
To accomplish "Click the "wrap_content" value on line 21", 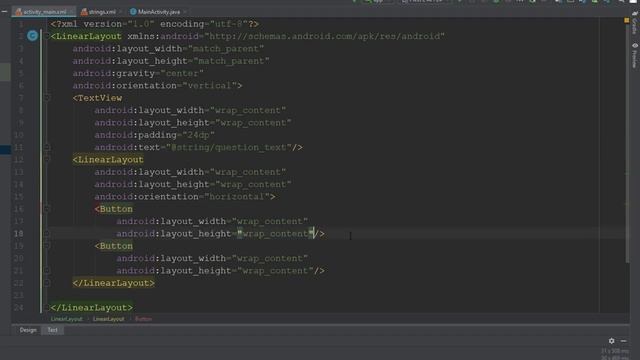I will (276, 271).
